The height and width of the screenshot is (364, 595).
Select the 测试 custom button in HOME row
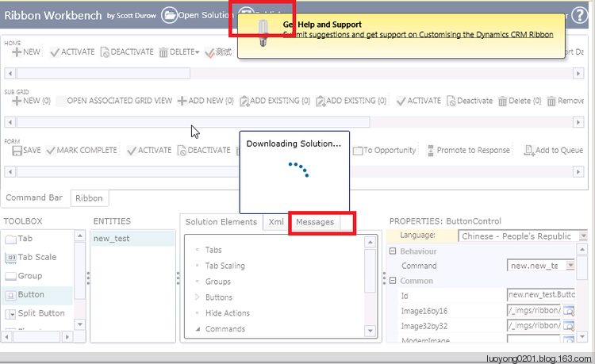point(218,52)
